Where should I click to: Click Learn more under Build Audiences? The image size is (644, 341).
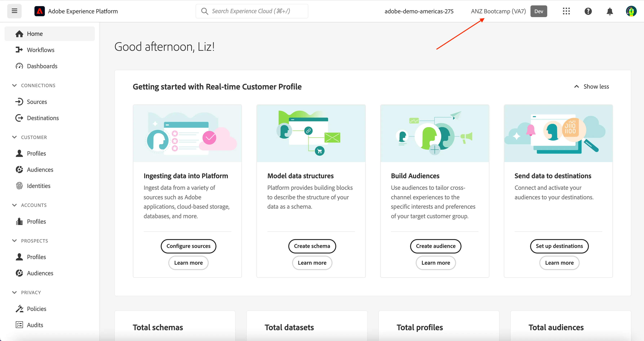tap(436, 263)
